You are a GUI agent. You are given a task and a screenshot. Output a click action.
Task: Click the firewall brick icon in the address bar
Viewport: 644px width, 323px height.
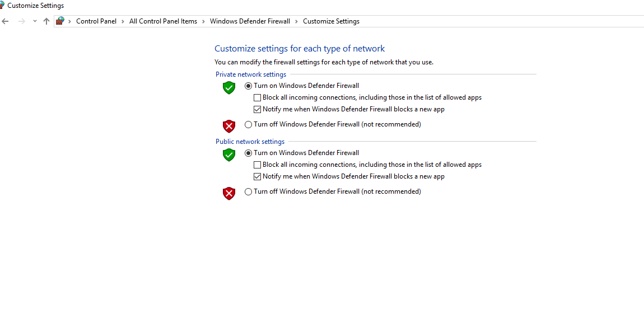(x=60, y=21)
